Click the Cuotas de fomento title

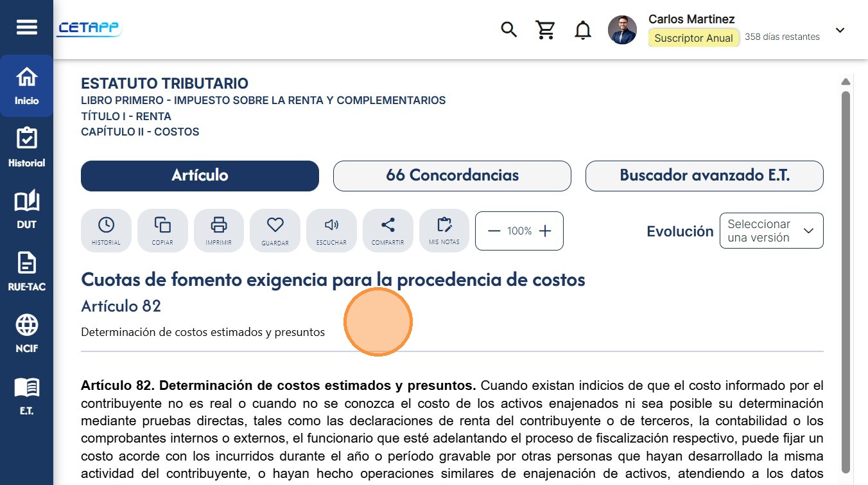pyautogui.click(x=333, y=280)
